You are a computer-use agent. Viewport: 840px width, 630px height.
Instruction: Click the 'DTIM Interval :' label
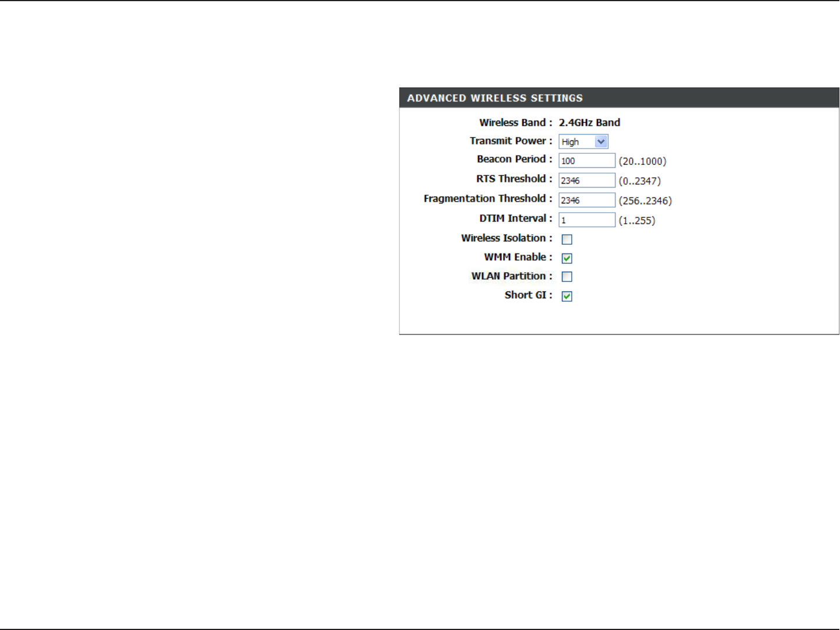(516, 219)
